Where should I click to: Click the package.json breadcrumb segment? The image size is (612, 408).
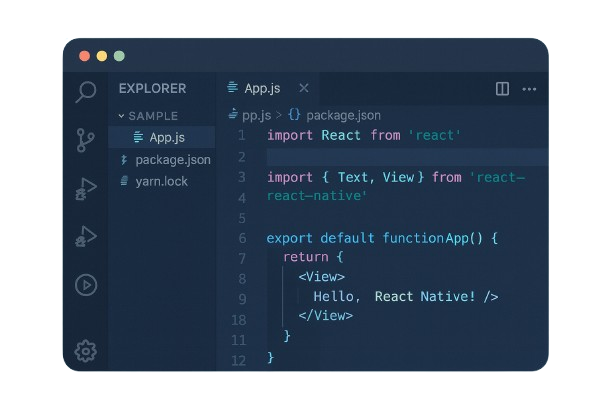pyautogui.click(x=343, y=116)
